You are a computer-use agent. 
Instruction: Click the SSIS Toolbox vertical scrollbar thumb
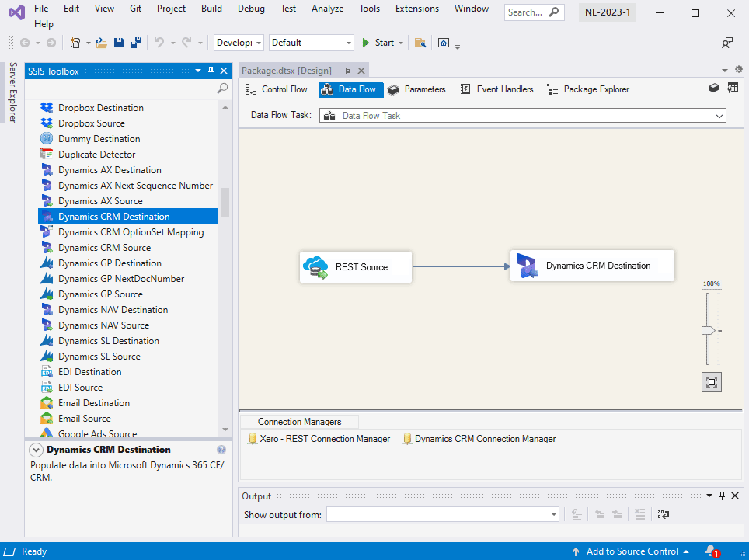(225, 203)
